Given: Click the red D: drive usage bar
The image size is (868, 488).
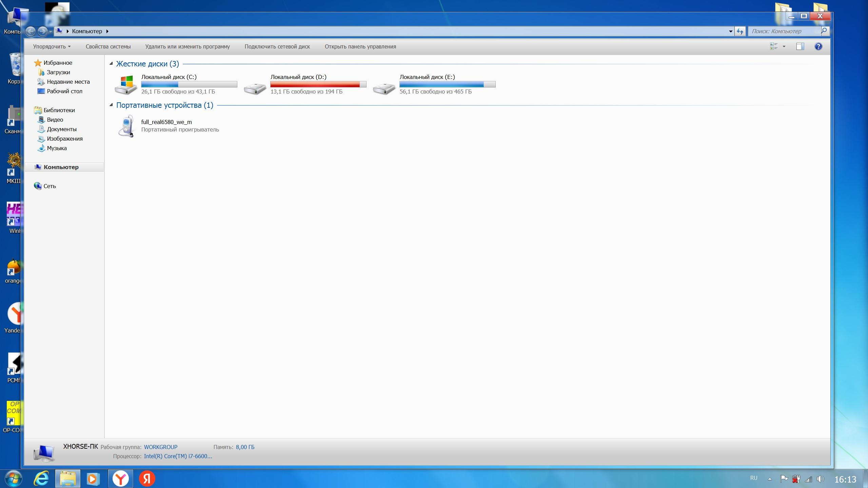Looking at the screenshot, I should point(318,84).
